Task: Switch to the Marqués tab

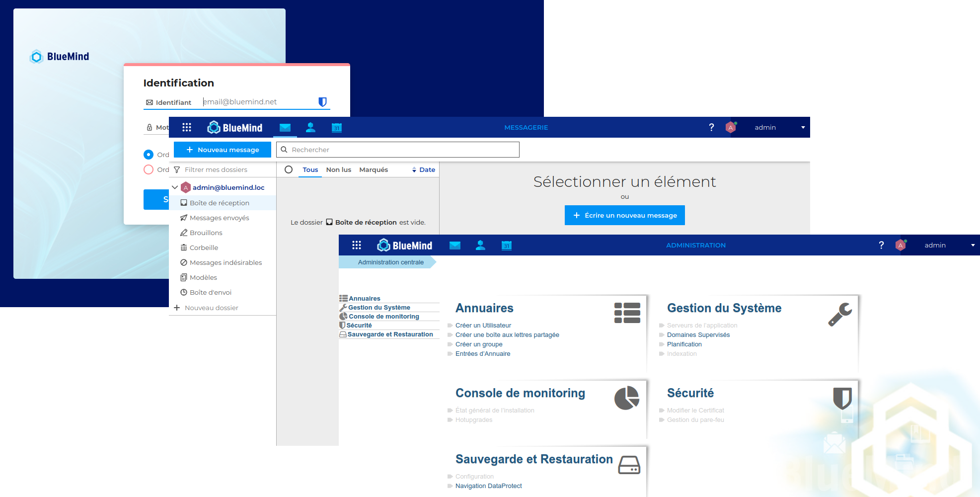Action: (374, 169)
